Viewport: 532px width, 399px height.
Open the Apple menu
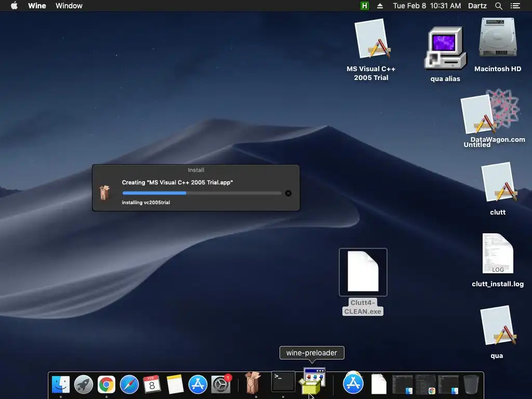14,6
